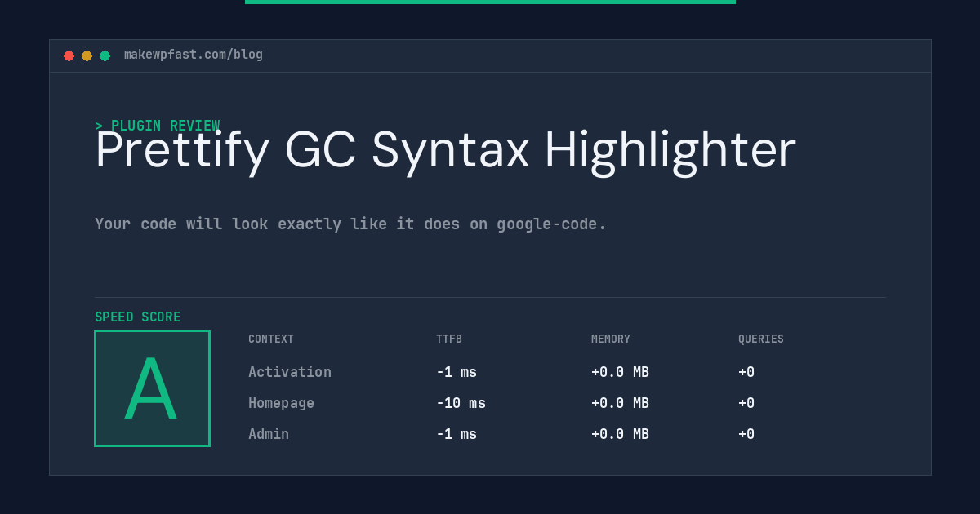Click the '> PLUGIN REVIEW' label
The height and width of the screenshot is (514, 980).
[x=158, y=126]
